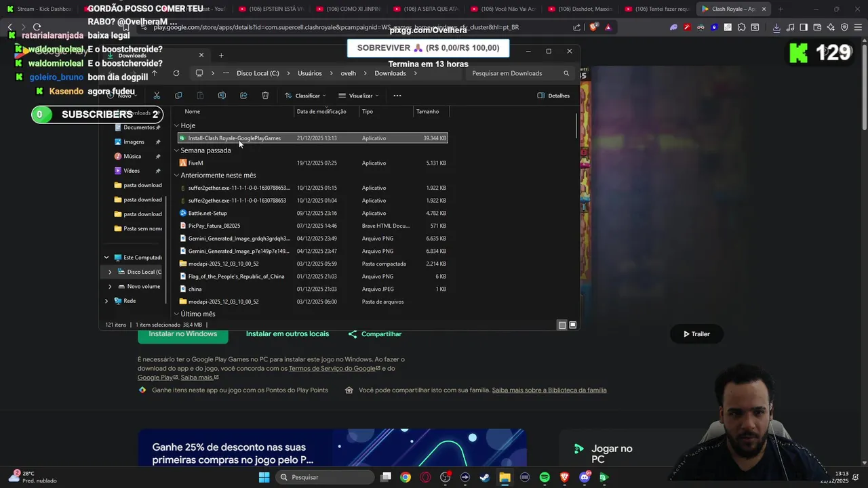The height and width of the screenshot is (488, 868).
Task: Collapse the Hoje group in file list
Action: point(176,125)
